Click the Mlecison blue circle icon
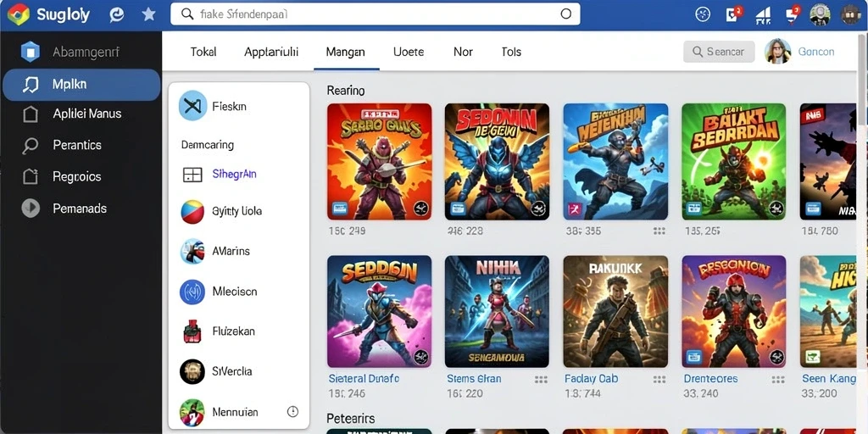 pos(192,292)
